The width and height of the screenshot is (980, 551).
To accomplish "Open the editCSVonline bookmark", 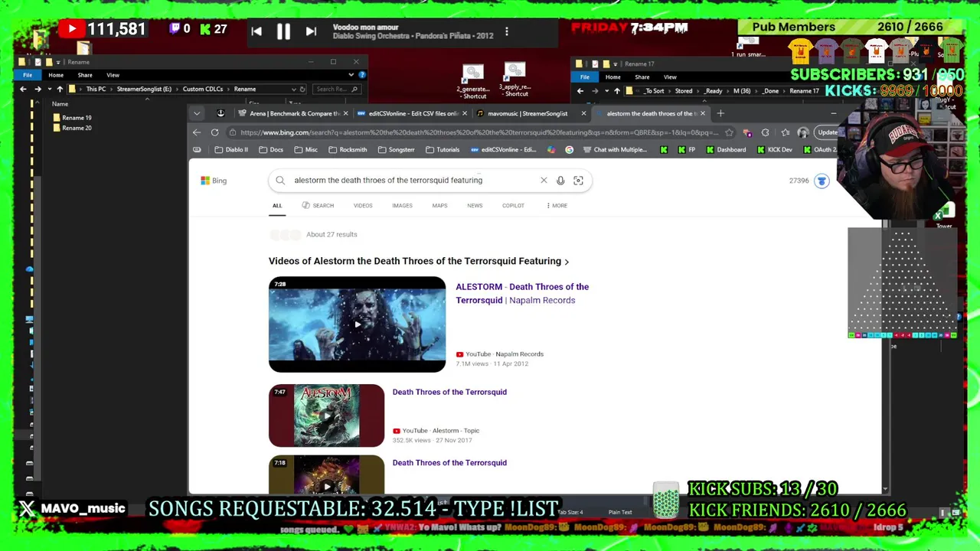I will [x=503, y=149].
